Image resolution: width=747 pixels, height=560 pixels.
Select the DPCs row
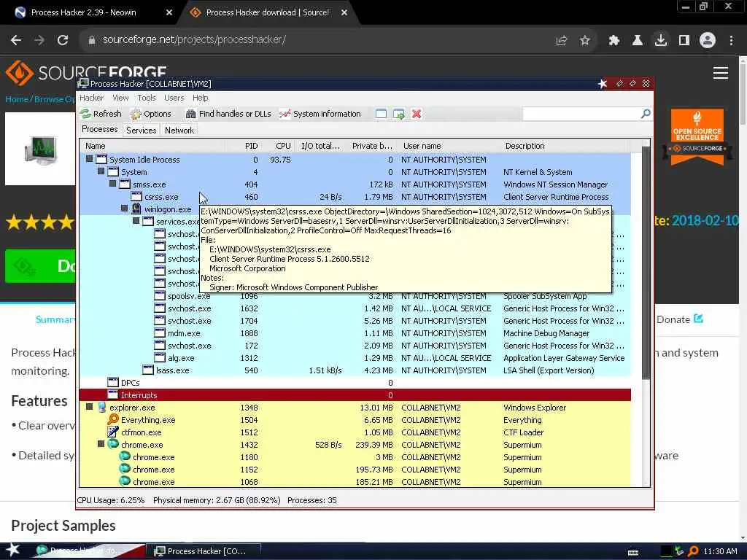[355, 383]
